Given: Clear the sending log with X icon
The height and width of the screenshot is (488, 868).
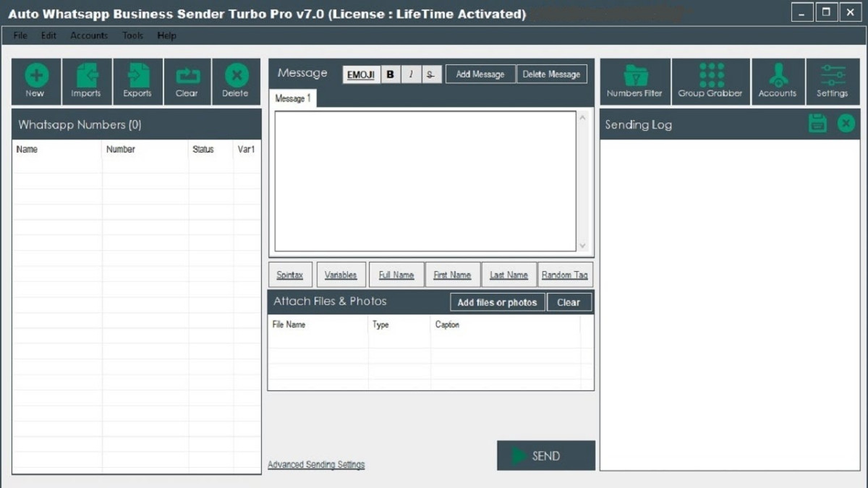Looking at the screenshot, I should point(846,124).
